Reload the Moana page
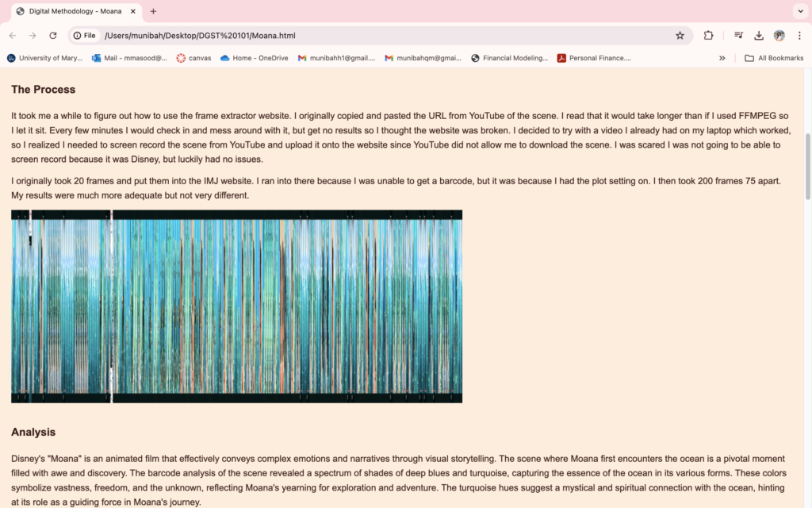This screenshot has height=508, width=812. click(x=53, y=36)
